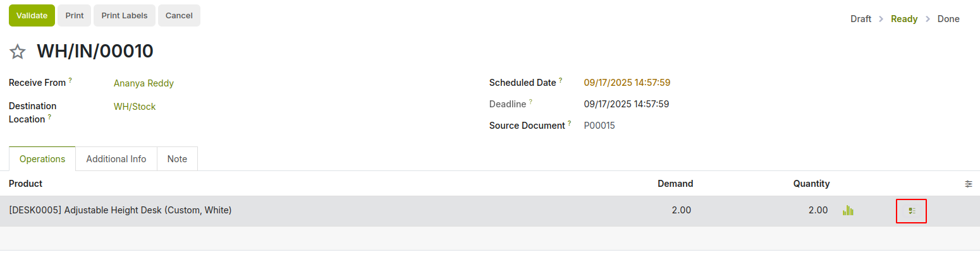Click the Draft status stage
This screenshot has width=980, height=255.
tap(861, 19)
